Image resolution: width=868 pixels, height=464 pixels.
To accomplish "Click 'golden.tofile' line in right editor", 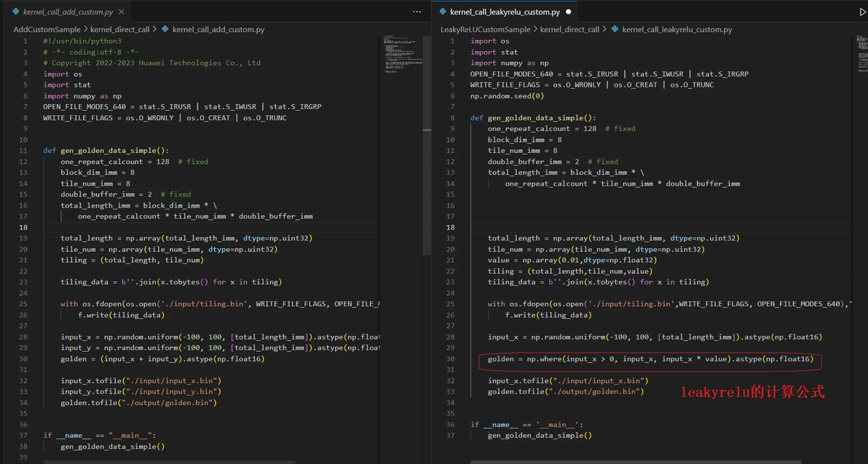I will coord(566,391).
